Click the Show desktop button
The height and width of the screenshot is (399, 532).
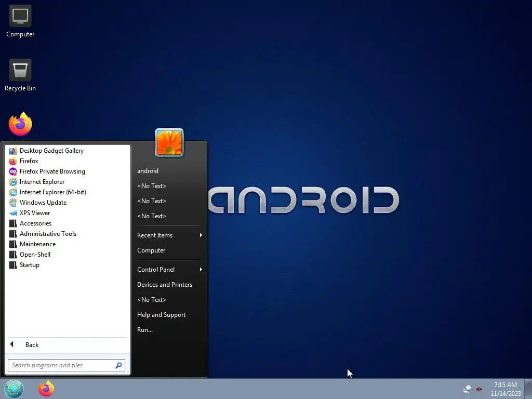[x=528, y=389]
